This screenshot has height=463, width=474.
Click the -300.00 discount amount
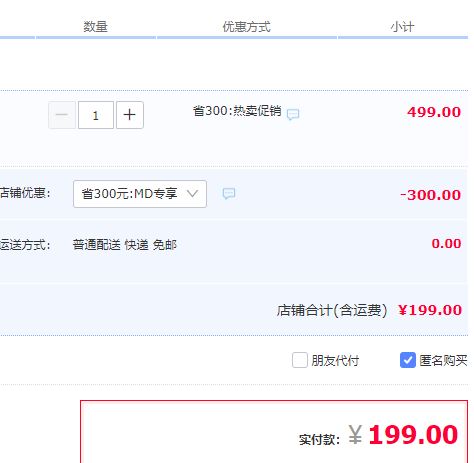pos(431,195)
